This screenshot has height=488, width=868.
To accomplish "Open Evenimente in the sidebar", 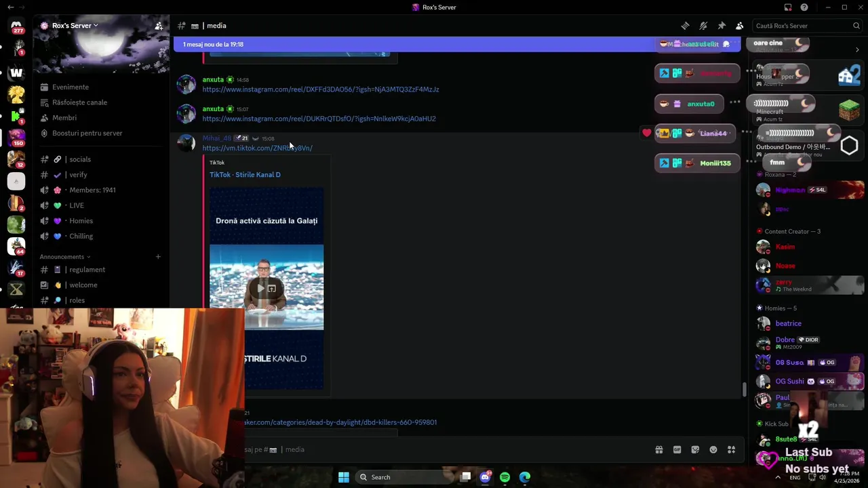I will point(71,87).
